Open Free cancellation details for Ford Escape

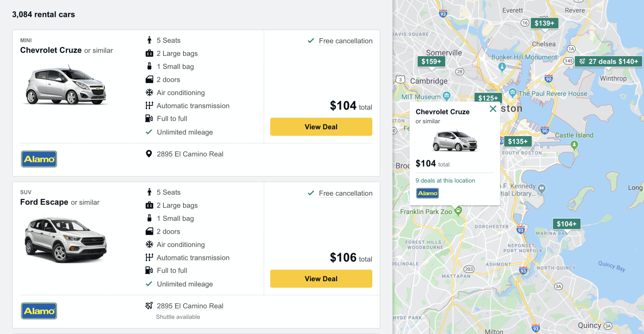(345, 193)
